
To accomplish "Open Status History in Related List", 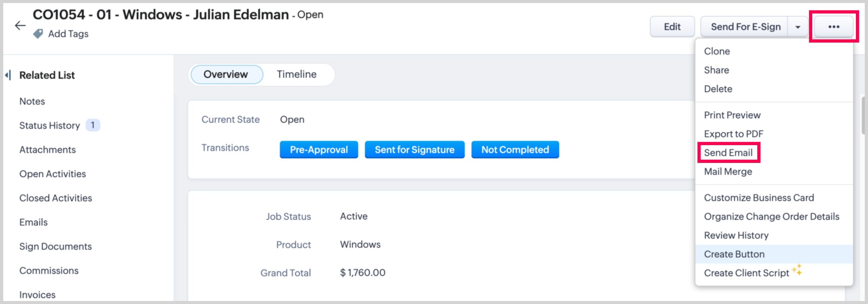I will 49,125.
